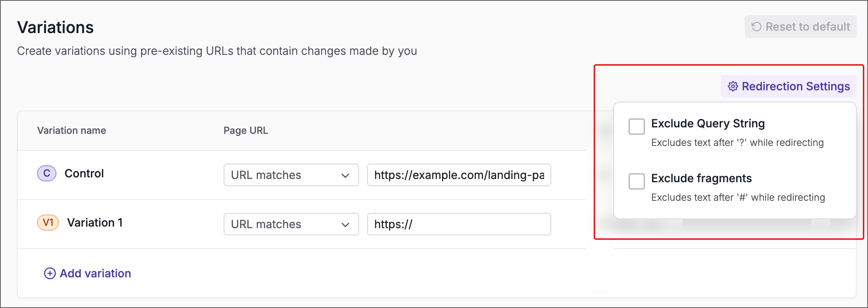Open the Control row URL matches dropdown
868x308 pixels.
tap(291, 175)
